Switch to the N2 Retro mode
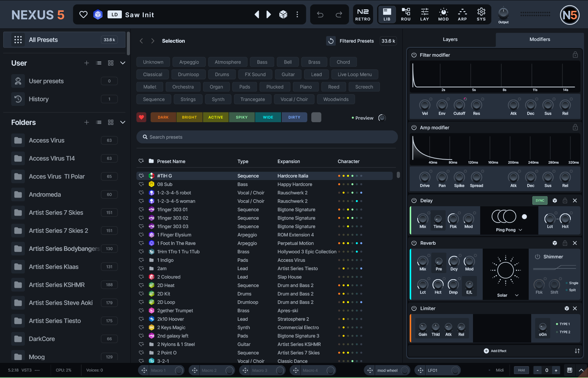The image size is (588, 378). tap(363, 14)
